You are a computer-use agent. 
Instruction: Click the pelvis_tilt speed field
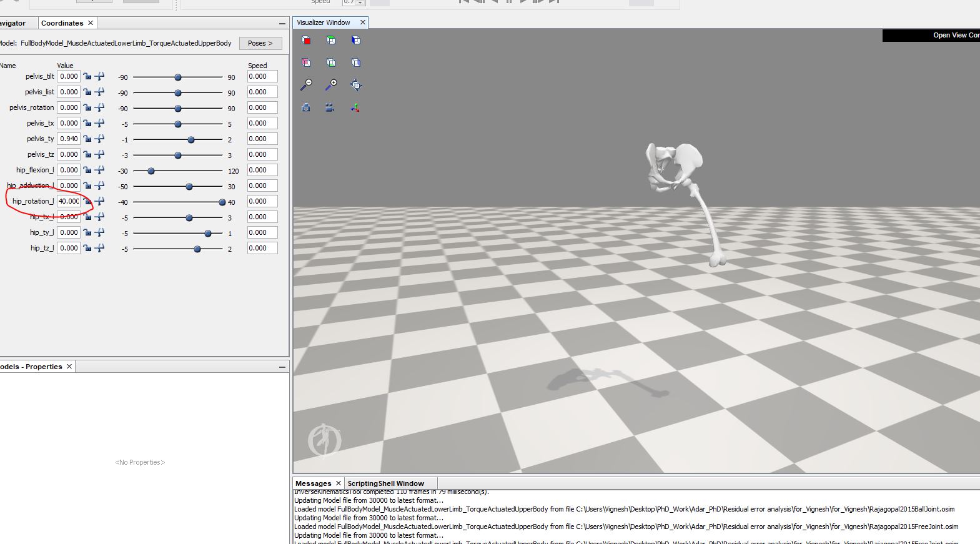tap(262, 76)
